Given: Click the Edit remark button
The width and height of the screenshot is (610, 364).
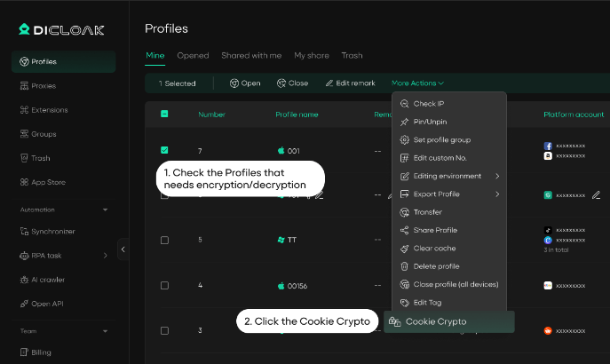Looking at the screenshot, I should (350, 83).
